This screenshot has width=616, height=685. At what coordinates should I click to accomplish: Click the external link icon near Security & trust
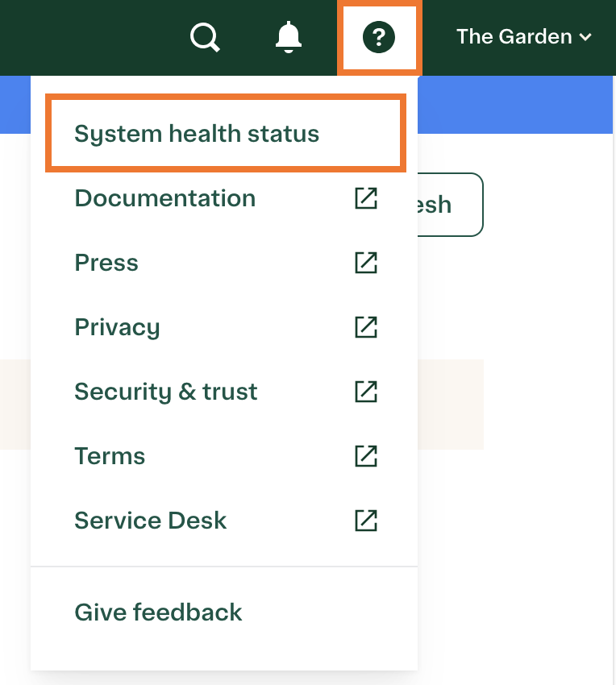[366, 392]
